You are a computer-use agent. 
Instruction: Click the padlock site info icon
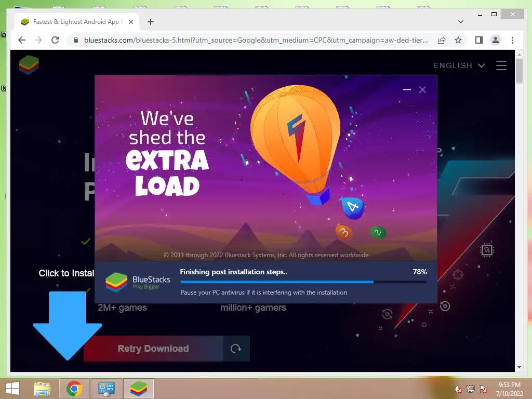click(76, 40)
